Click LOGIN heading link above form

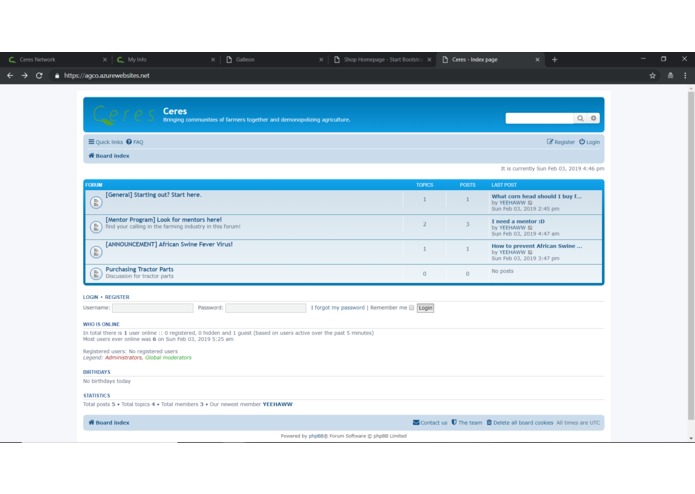click(90, 297)
